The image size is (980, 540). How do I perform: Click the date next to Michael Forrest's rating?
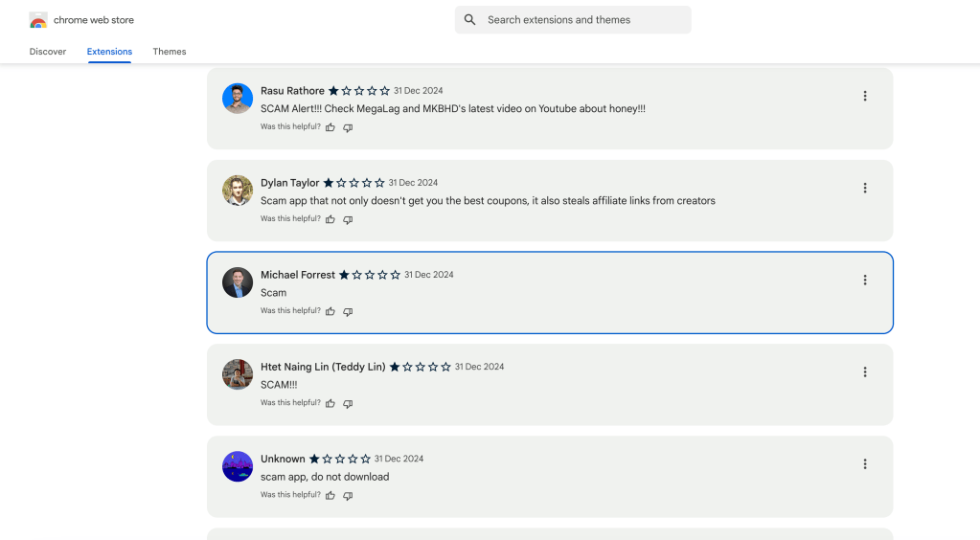429,275
